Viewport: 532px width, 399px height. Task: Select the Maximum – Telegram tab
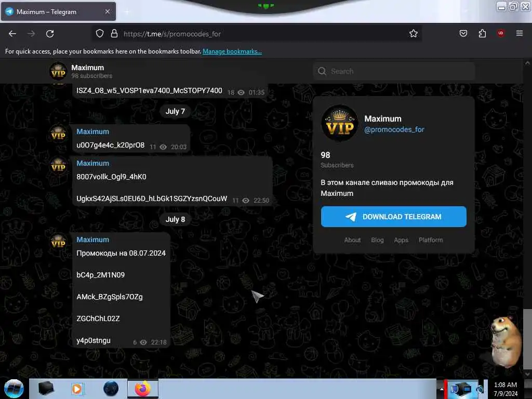click(x=58, y=11)
